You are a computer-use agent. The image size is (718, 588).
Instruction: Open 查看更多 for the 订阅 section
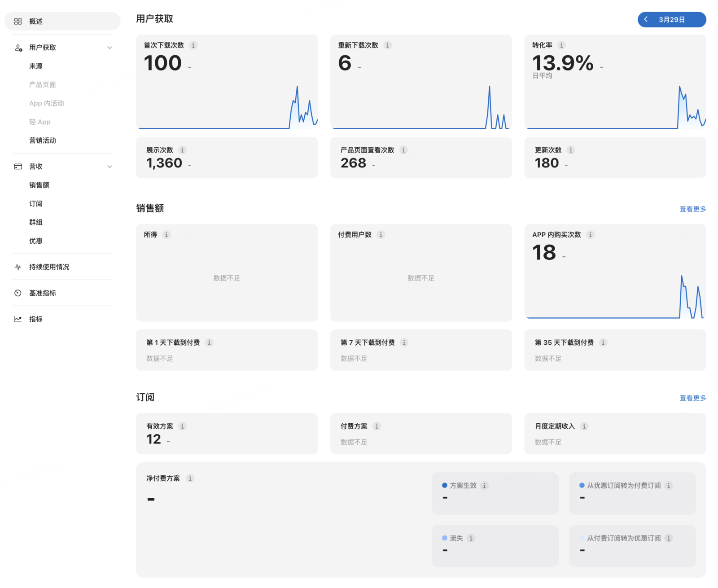pyautogui.click(x=692, y=398)
